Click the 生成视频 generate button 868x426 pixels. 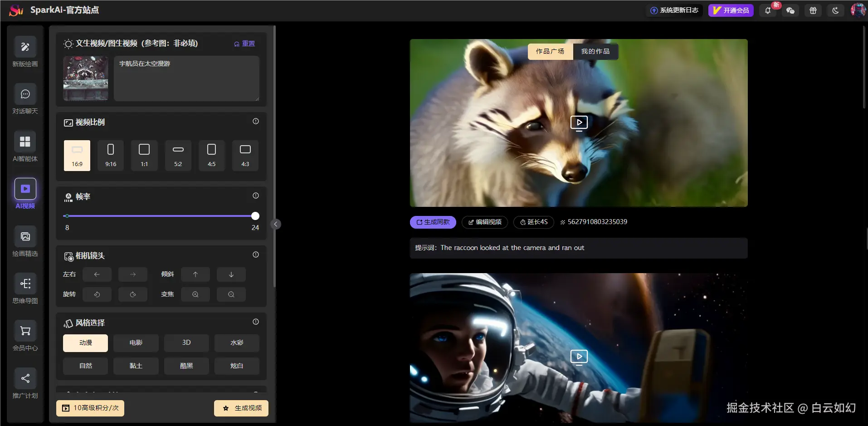(241, 408)
